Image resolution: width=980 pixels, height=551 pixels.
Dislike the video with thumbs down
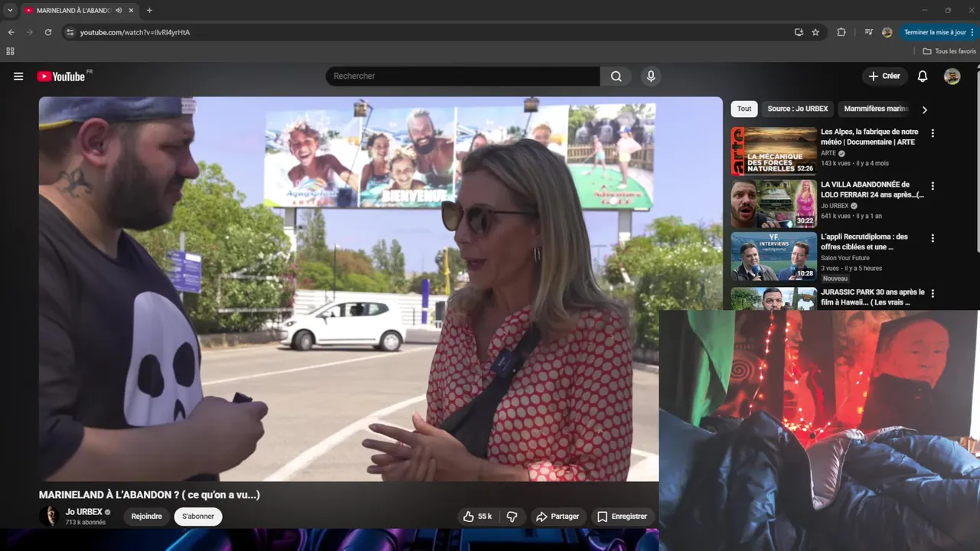coord(512,517)
